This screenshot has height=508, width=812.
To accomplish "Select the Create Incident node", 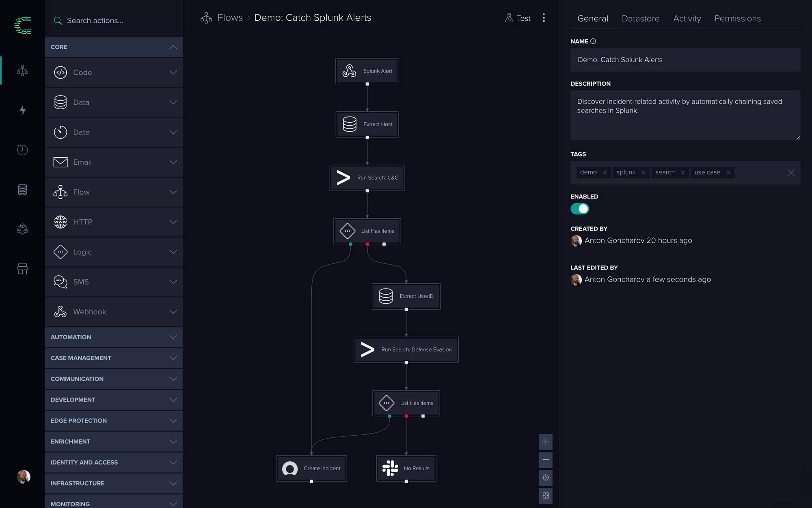I will pos(311,468).
